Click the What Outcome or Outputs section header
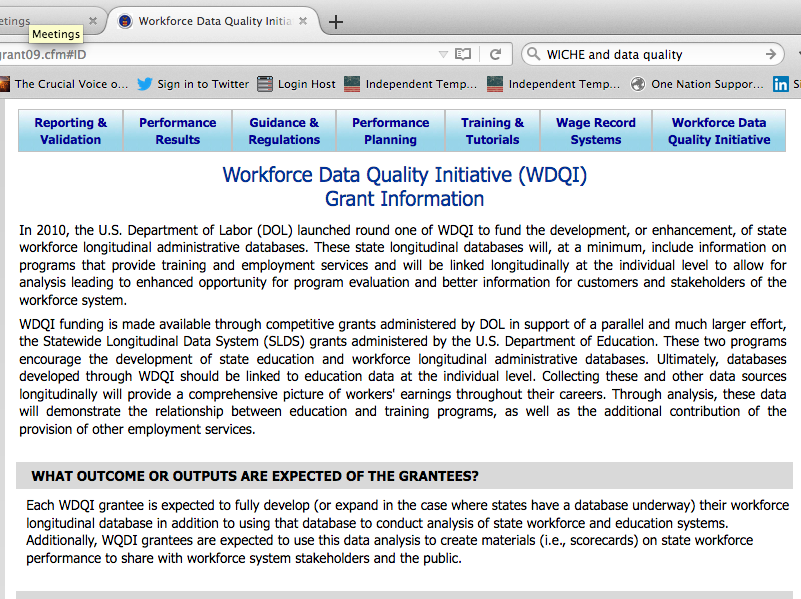 pos(405,476)
